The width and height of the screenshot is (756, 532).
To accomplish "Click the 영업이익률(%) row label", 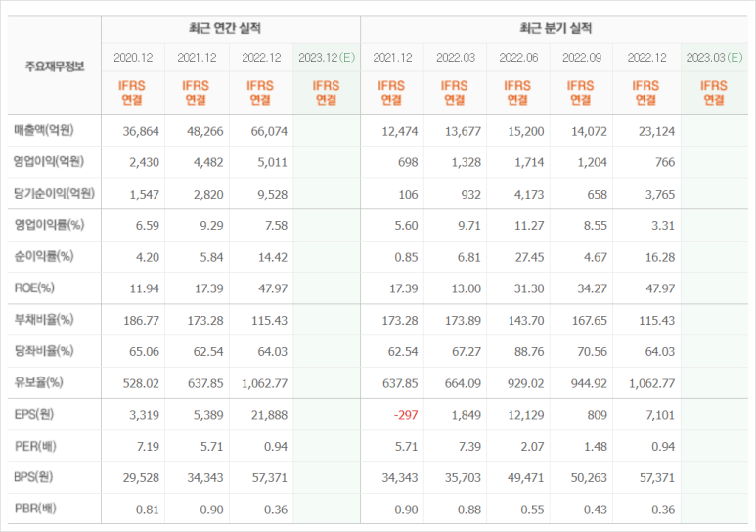I will [x=49, y=225].
